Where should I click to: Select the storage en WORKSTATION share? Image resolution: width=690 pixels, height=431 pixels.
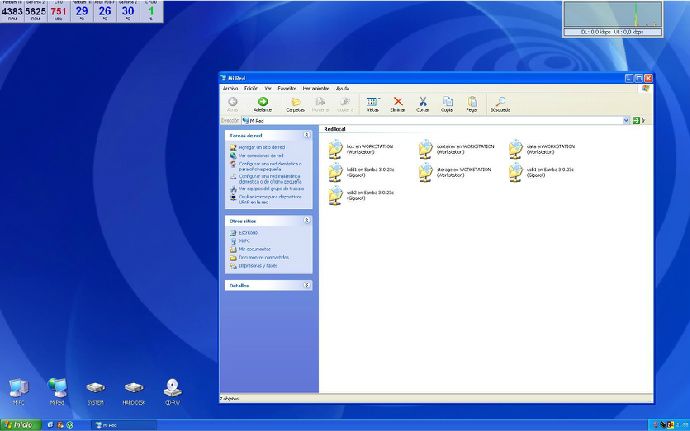click(x=455, y=172)
